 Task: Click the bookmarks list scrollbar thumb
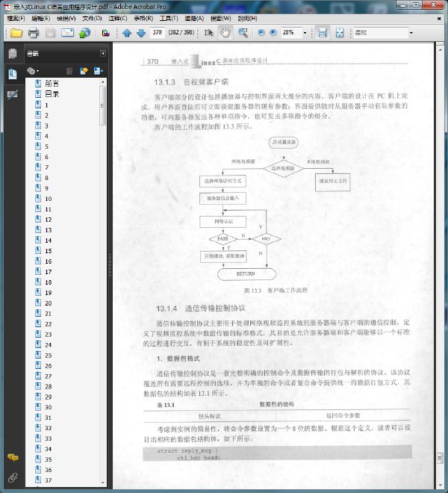(x=102, y=105)
